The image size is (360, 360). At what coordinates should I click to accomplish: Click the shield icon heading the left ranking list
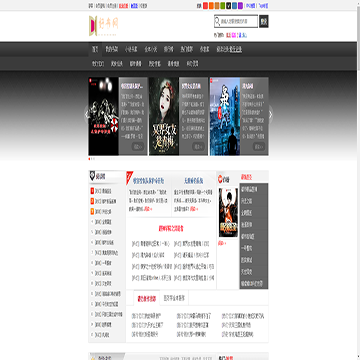(x=92, y=176)
